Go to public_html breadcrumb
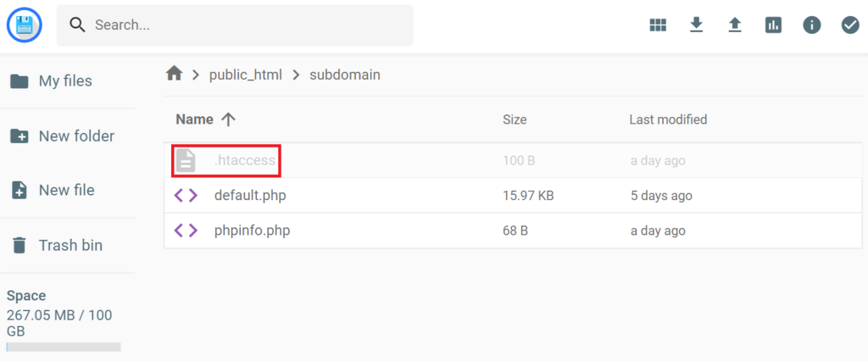Image resolution: width=868 pixels, height=361 pixels. (x=246, y=75)
